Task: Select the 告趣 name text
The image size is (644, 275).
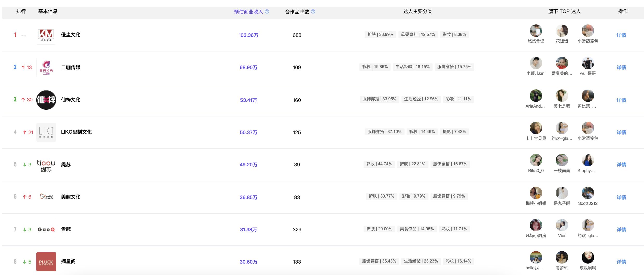Action: click(x=66, y=229)
